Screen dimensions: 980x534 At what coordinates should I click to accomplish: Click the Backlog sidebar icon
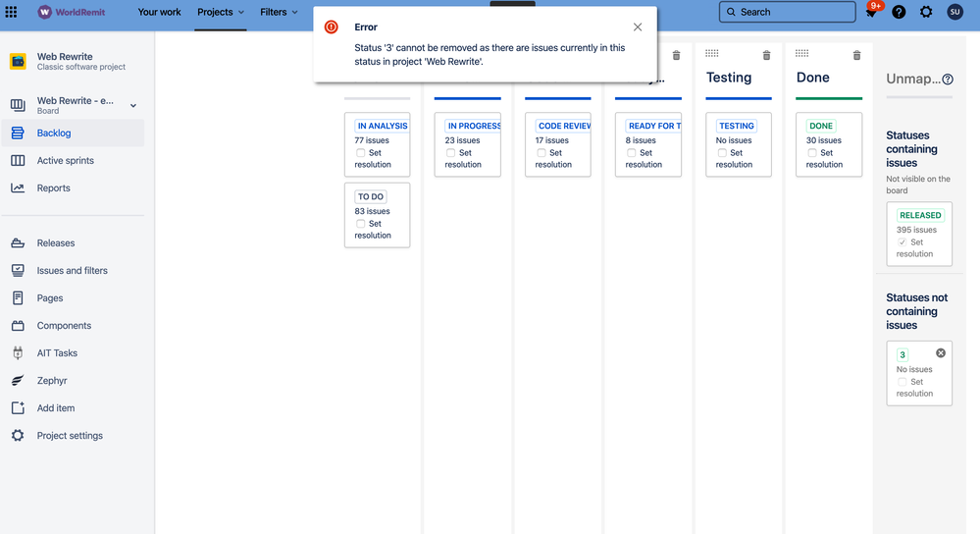18,133
